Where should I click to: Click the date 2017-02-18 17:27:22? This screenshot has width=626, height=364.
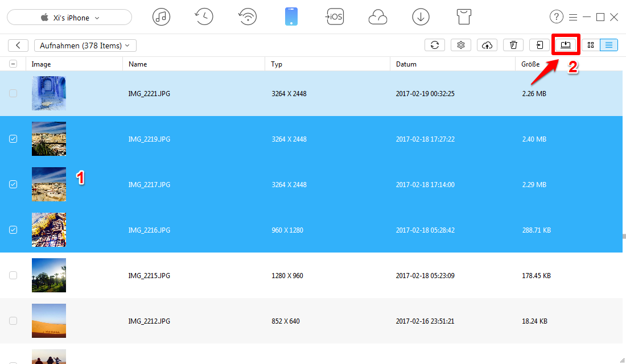(x=425, y=139)
